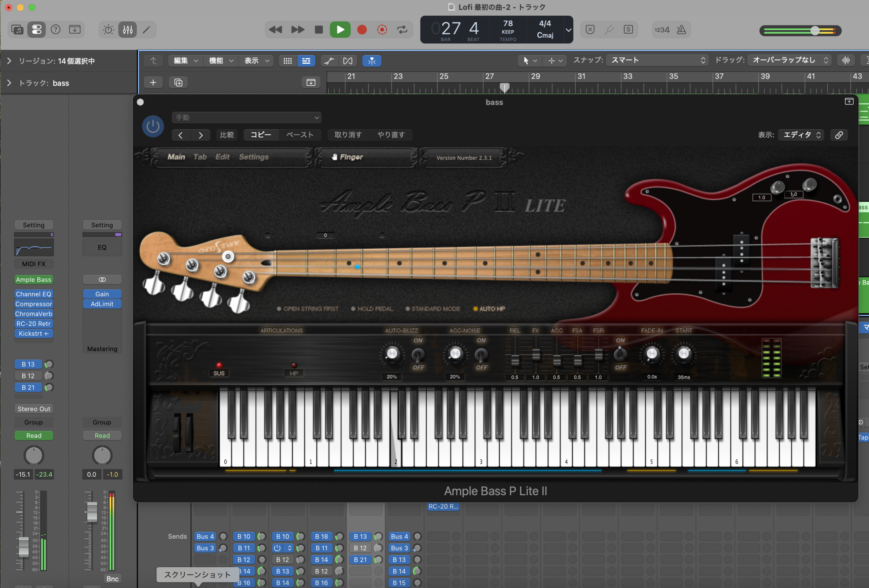Toggle the catch playhead button

pos(372,60)
